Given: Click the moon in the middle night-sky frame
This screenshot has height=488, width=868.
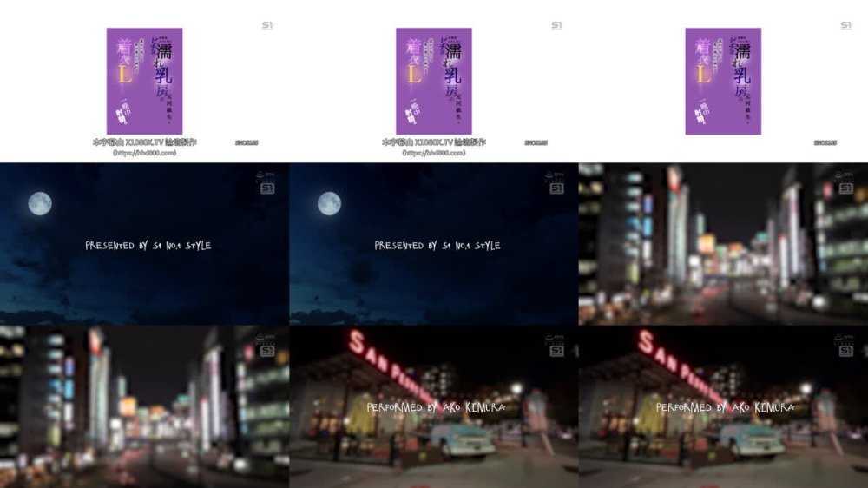Looking at the screenshot, I should pos(328,203).
